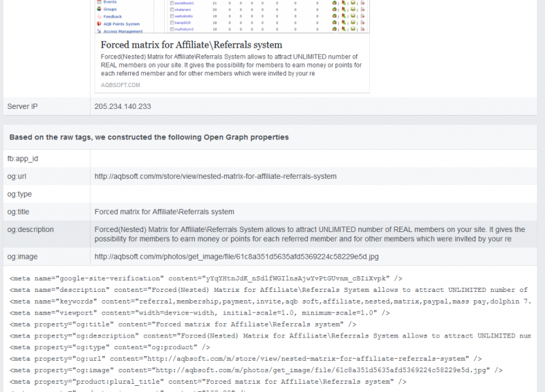This screenshot has width=545, height=392.
Task: Click the google-site-verification meta tag line
Action: tap(206, 278)
